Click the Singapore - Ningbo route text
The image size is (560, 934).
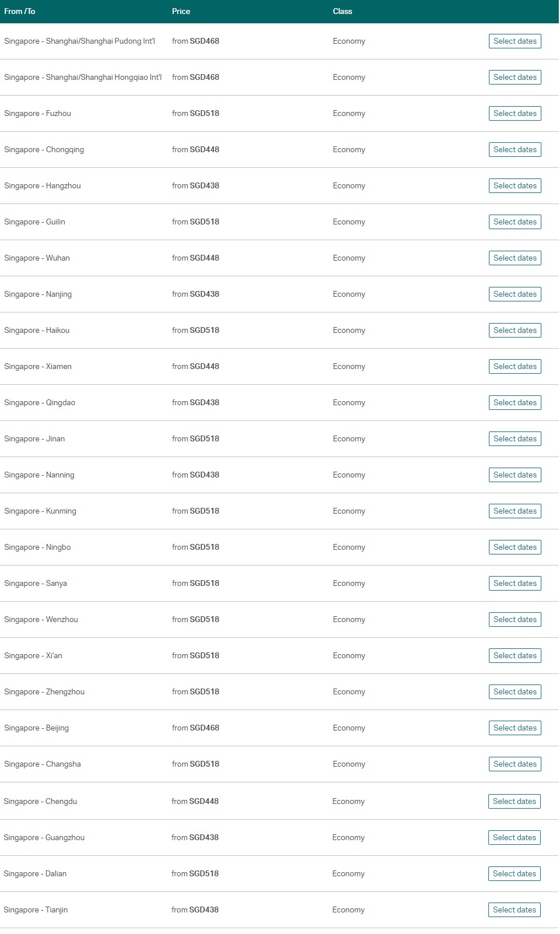[x=37, y=547]
